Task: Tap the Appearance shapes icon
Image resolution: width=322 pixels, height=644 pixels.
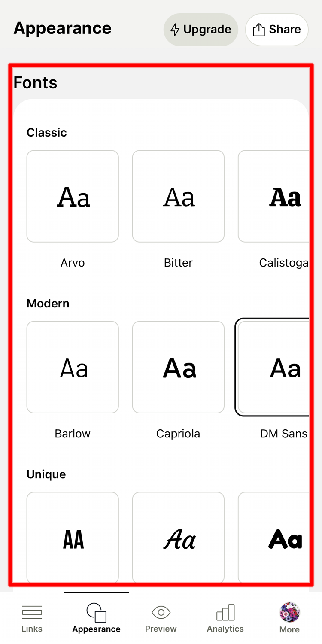Action: pos(96,612)
